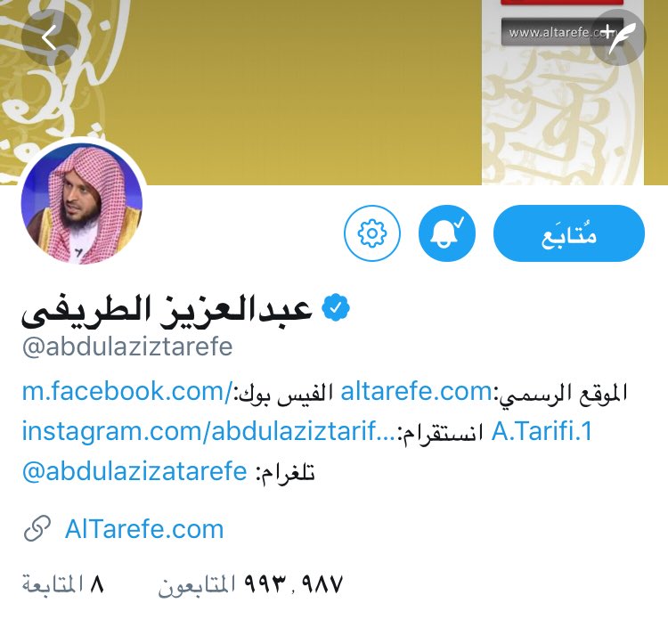The image size is (668, 644).
Task: Click the chain link icon
Action: point(37,528)
